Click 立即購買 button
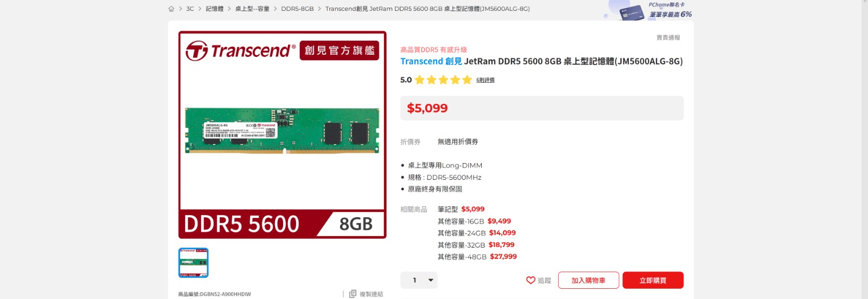This screenshot has height=299, width=868. click(x=653, y=280)
